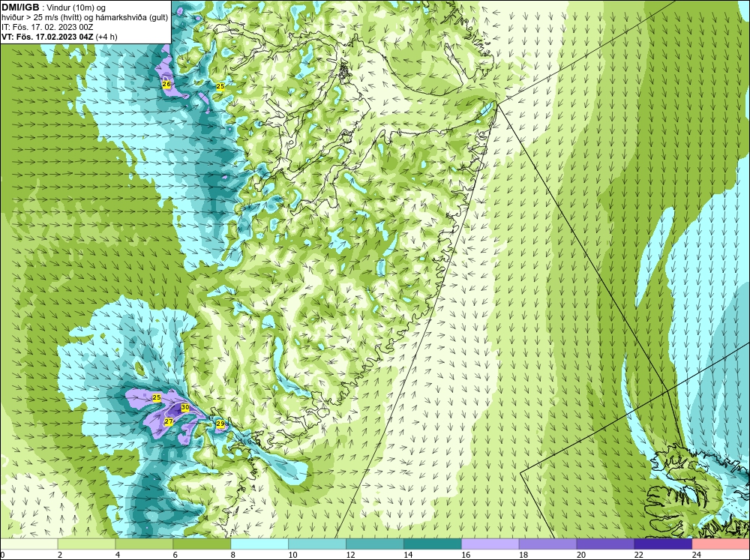Click the yellow gust label 26
Screen dimensions: 750x560
(166, 84)
